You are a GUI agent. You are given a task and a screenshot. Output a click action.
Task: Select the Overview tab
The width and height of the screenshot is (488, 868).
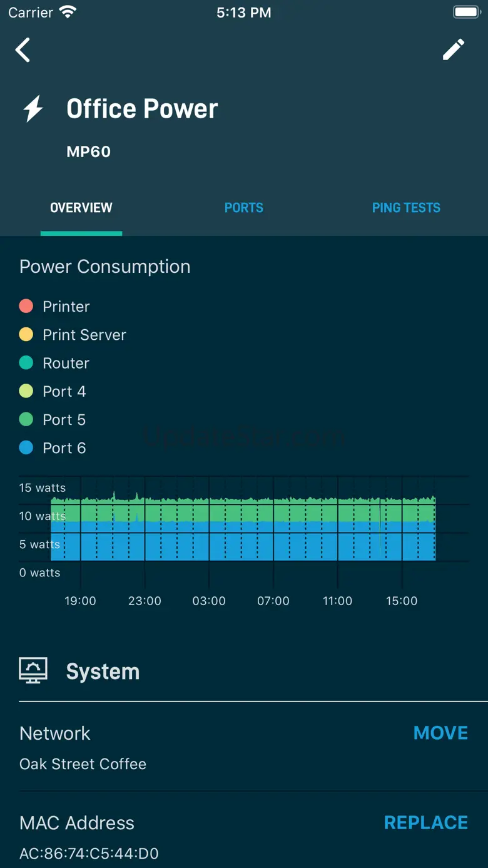pyautogui.click(x=81, y=208)
